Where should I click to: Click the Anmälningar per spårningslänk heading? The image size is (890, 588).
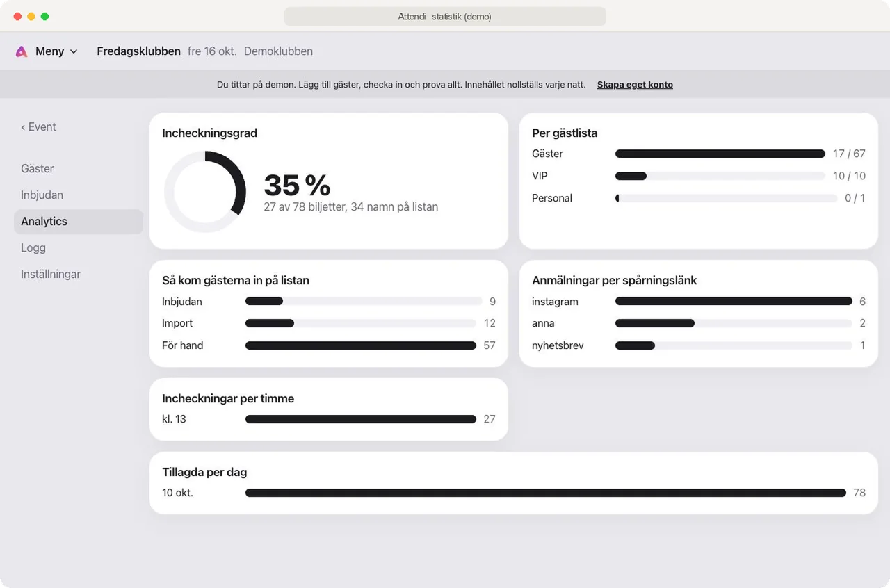[x=614, y=280]
